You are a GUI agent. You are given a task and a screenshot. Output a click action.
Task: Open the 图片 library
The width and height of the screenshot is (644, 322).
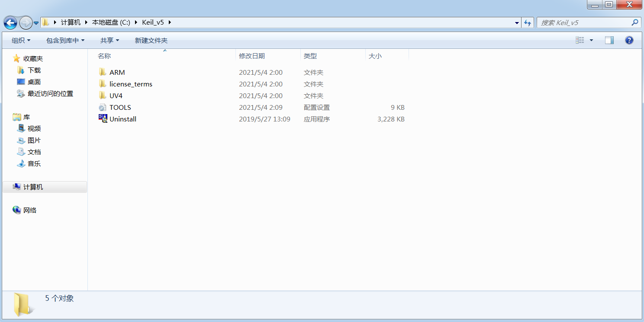pos(34,140)
